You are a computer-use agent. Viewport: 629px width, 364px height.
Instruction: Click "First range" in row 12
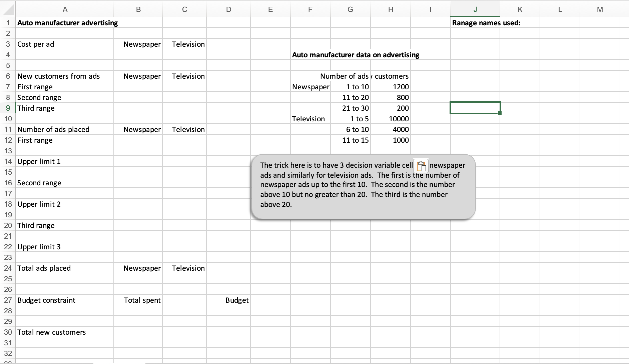(35, 140)
